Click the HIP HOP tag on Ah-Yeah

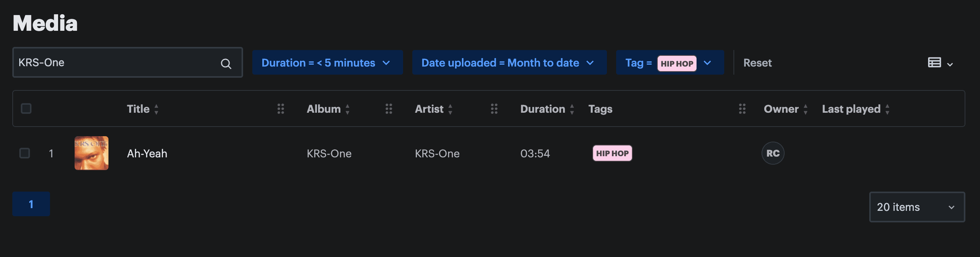612,153
